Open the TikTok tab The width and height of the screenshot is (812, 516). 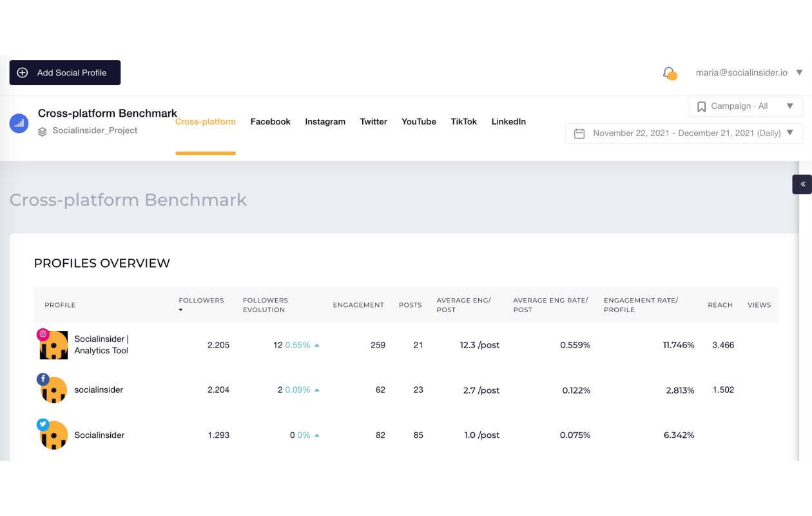click(464, 122)
